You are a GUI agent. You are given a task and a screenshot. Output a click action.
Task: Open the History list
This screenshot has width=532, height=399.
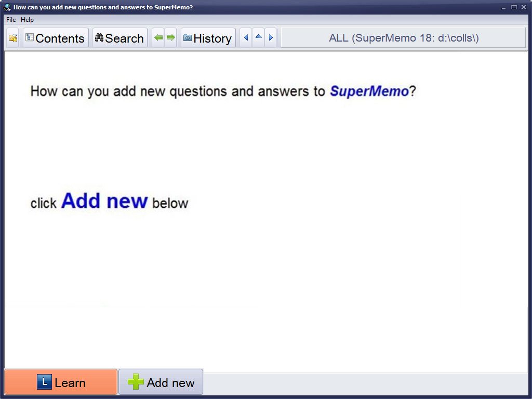207,38
